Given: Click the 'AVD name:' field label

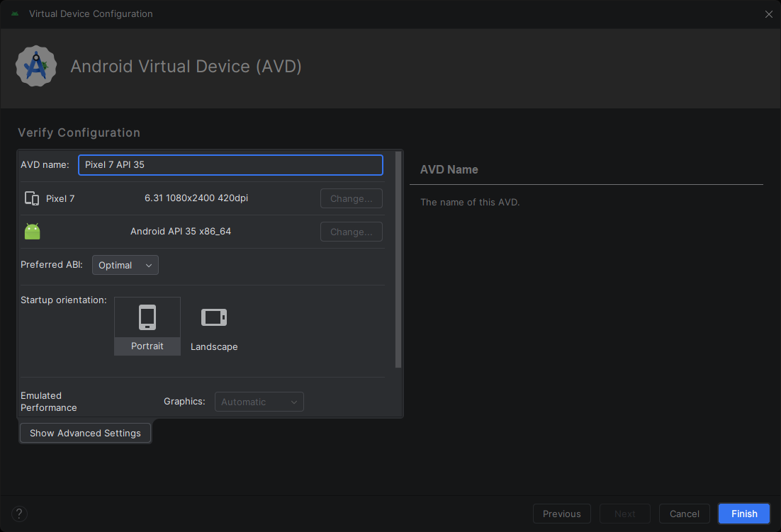Looking at the screenshot, I should [45, 165].
